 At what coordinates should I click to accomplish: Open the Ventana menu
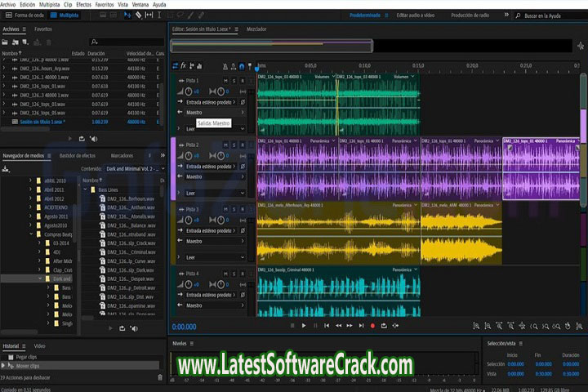[140, 5]
